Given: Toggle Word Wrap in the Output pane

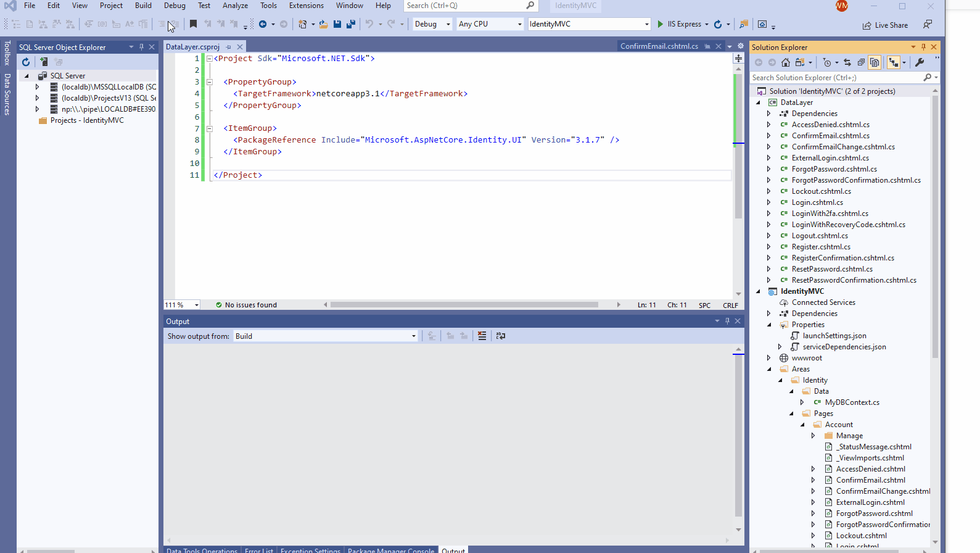Looking at the screenshot, I should (x=501, y=336).
